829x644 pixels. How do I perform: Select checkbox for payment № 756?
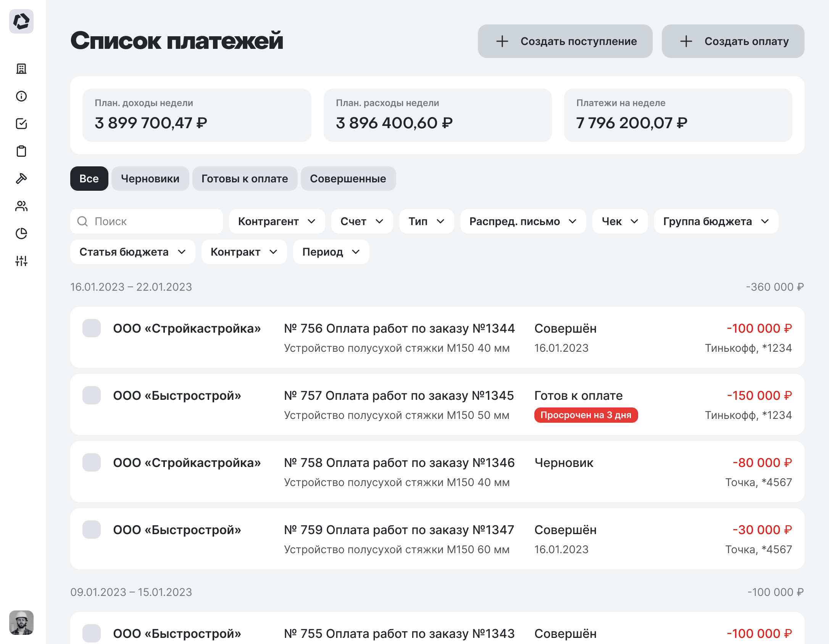pyautogui.click(x=92, y=328)
